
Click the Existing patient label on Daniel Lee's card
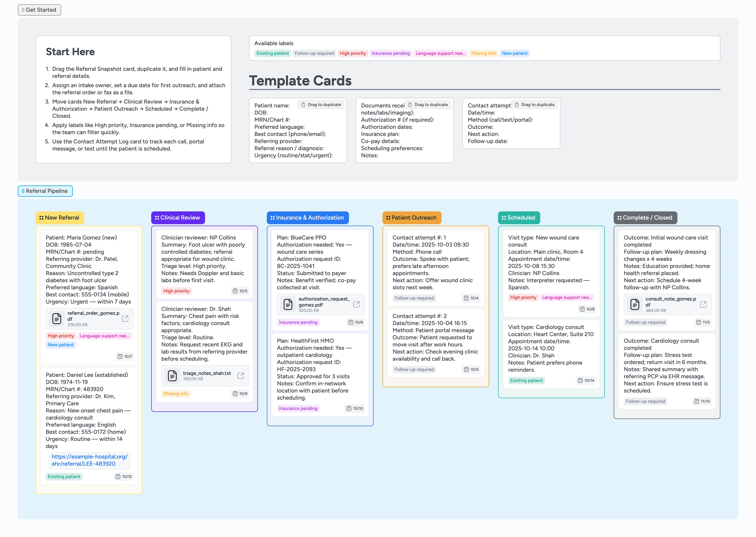(64, 477)
